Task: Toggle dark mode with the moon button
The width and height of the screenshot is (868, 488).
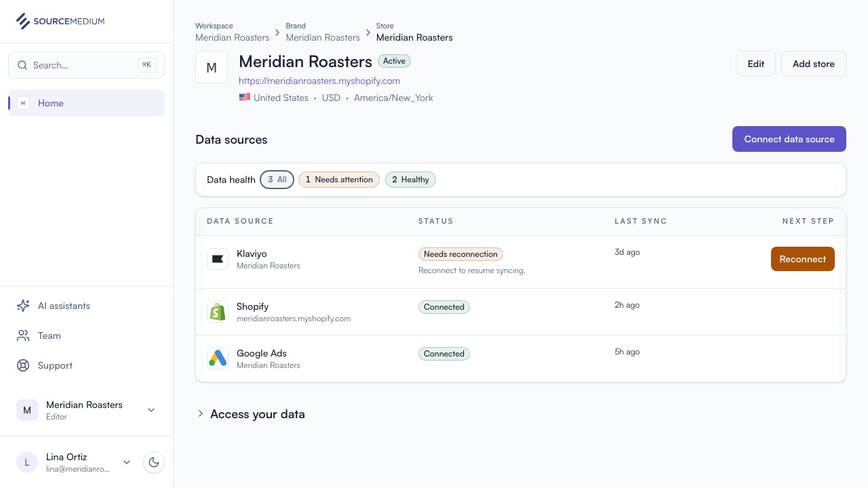Action: (x=154, y=462)
